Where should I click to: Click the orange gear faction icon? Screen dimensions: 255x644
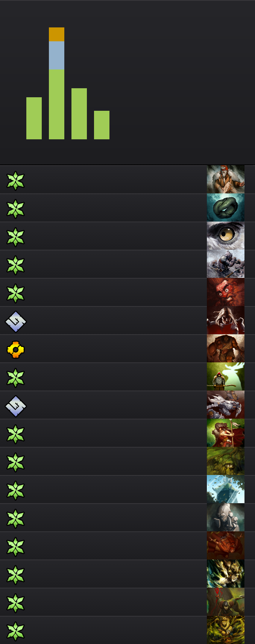(15, 350)
